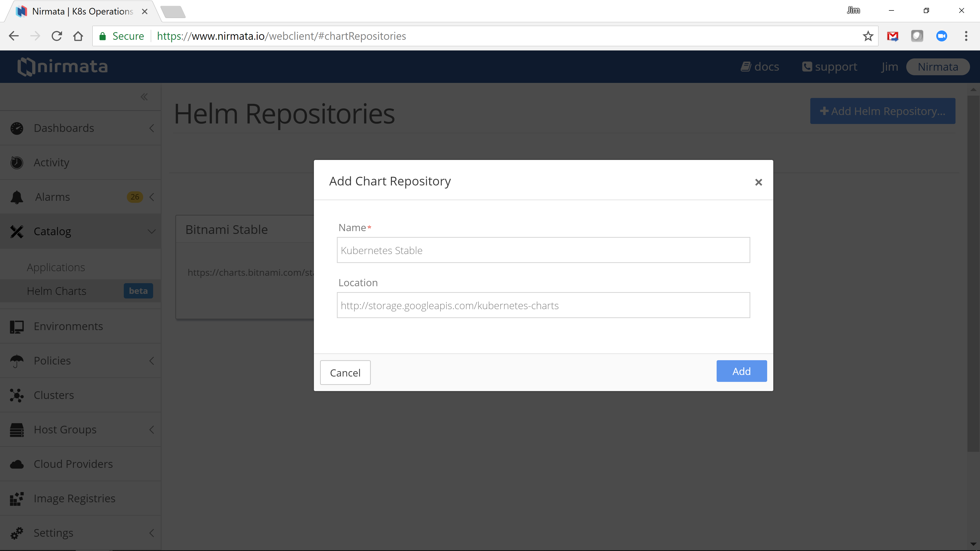Click the Catalog tools icon
The height and width of the screenshot is (551, 980).
click(x=17, y=232)
